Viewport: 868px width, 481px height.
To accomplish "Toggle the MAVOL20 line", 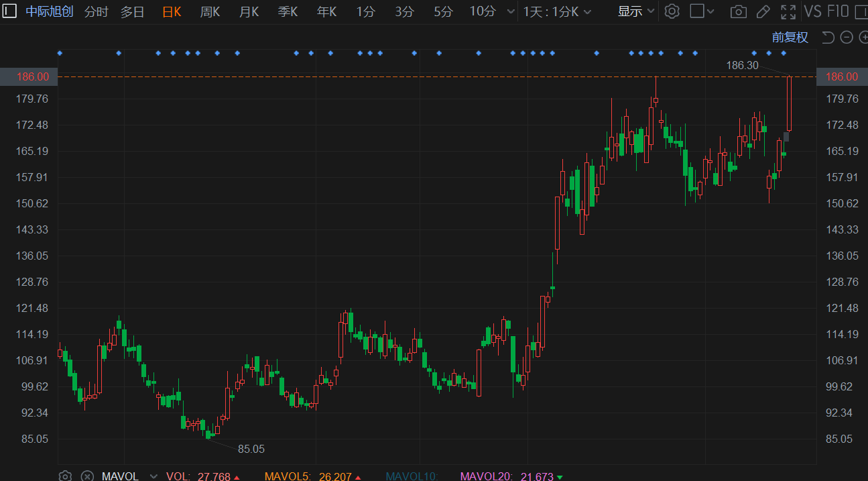I will [x=511, y=476].
